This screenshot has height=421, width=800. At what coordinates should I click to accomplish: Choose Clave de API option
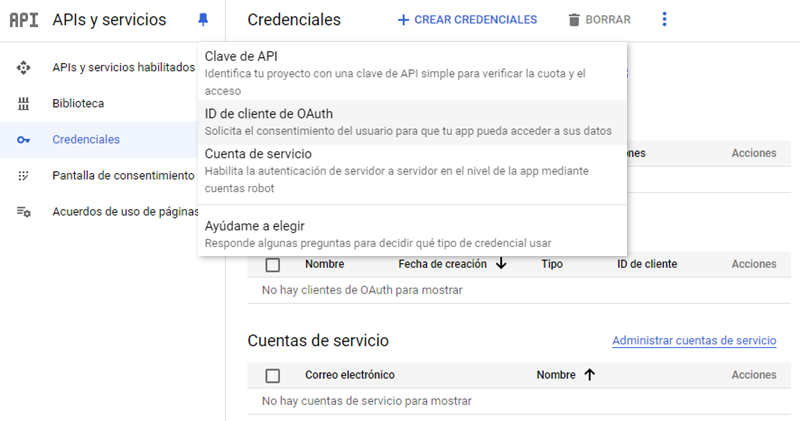click(412, 73)
